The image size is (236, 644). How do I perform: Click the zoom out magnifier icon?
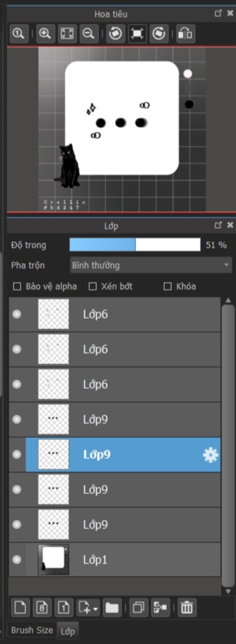[89, 33]
